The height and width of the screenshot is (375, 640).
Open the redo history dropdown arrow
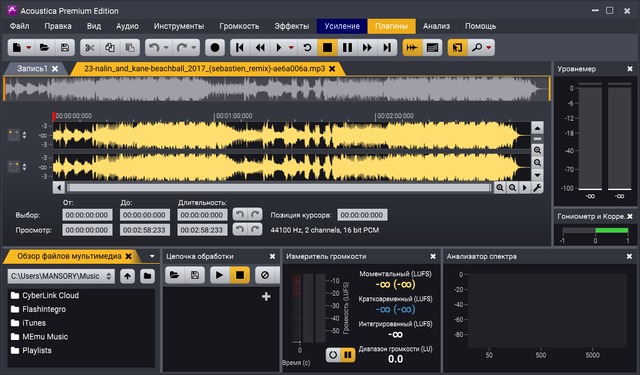pos(193,48)
